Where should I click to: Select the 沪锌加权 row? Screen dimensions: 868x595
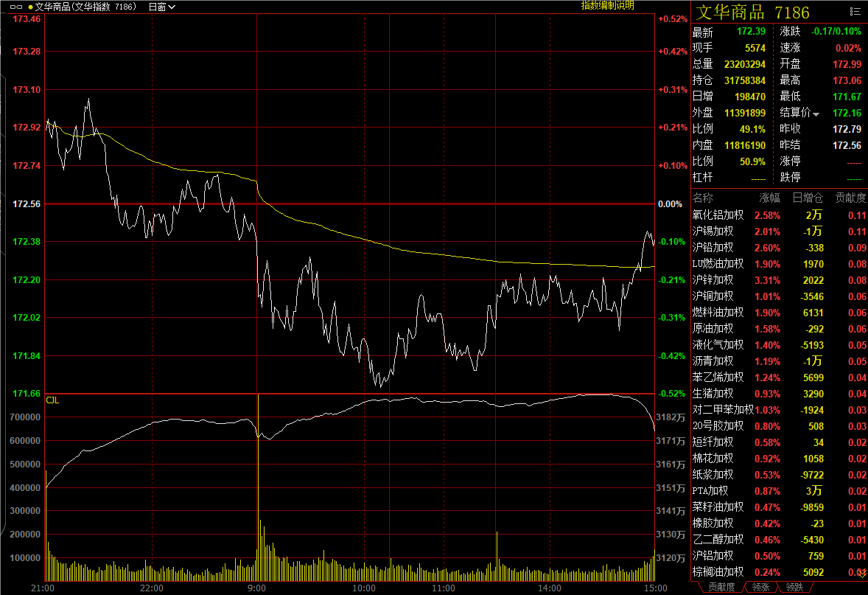click(x=713, y=280)
